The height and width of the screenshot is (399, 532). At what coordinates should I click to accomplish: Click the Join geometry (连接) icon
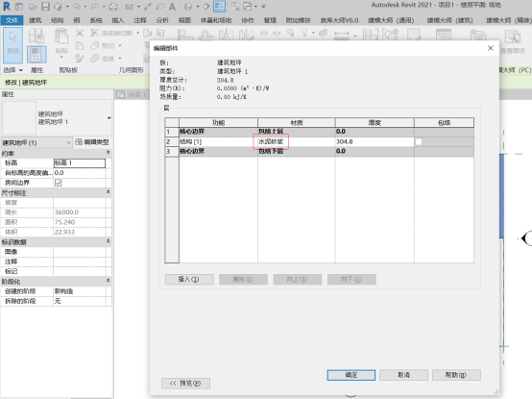pos(94,59)
